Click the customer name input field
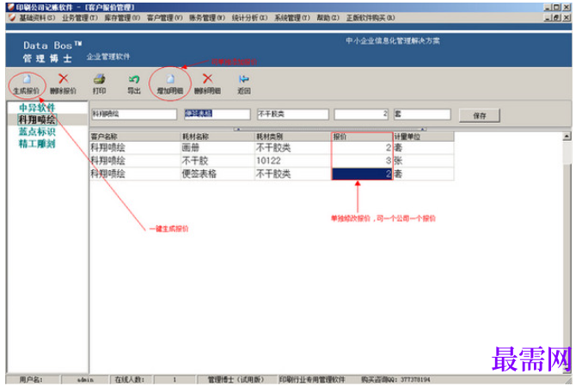The height and width of the screenshot is (386, 588). tap(134, 114)
